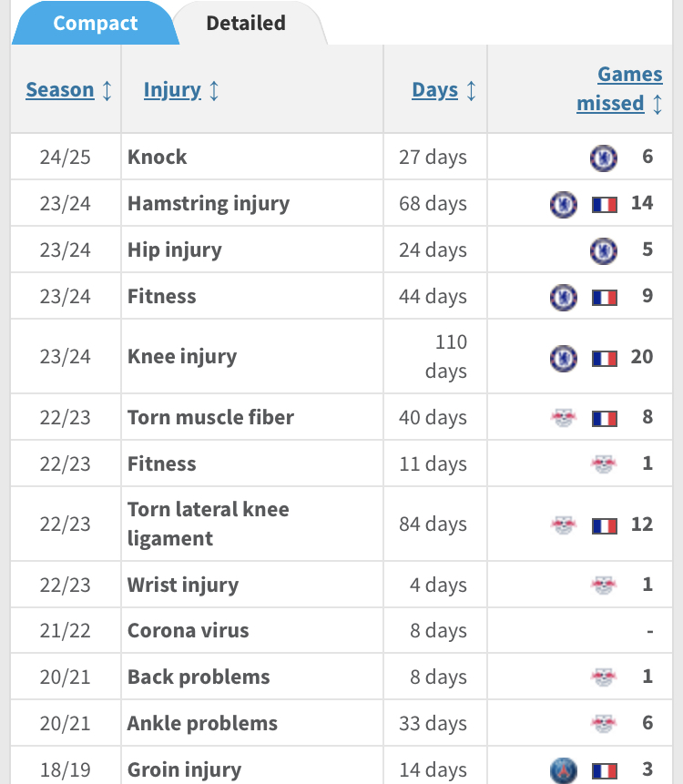This screenshot has width=683, height=784.
Task: Click the PSG crest in Groin injury row
Action: 564,770
